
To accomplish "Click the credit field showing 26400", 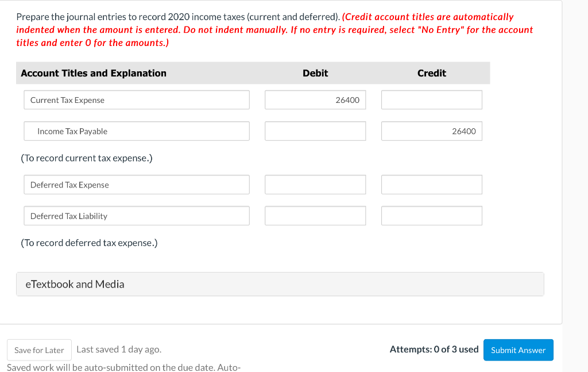I will click(x=431, y=131).
